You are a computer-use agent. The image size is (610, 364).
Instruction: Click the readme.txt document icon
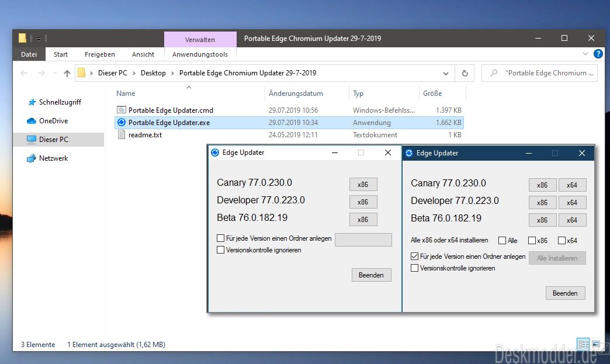click(x=122, y=135)
